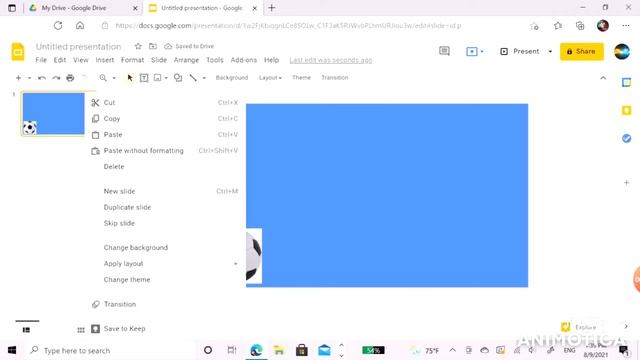Open the Keep notes side panel icon
Image resolution: width=640 pixels, height=360 pixels.
tap(627, 111)
